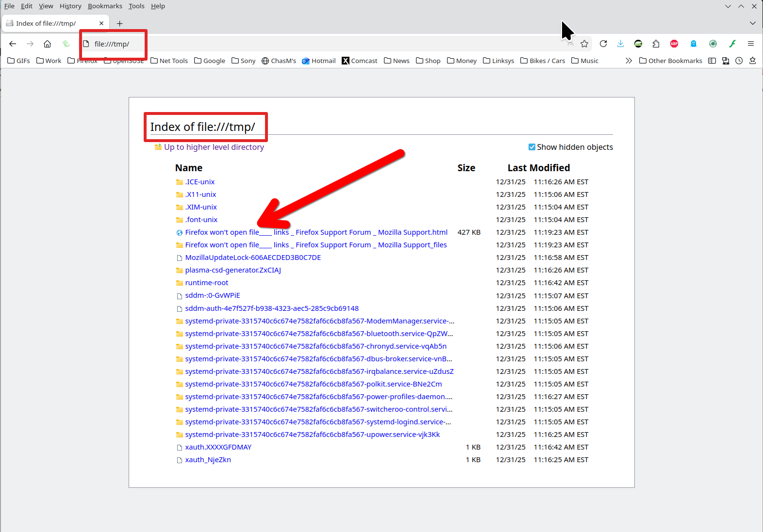Open the history clock icon in bookmarks bar
The height and width of the screenshot is (532, 763).
tap(739, 61)
